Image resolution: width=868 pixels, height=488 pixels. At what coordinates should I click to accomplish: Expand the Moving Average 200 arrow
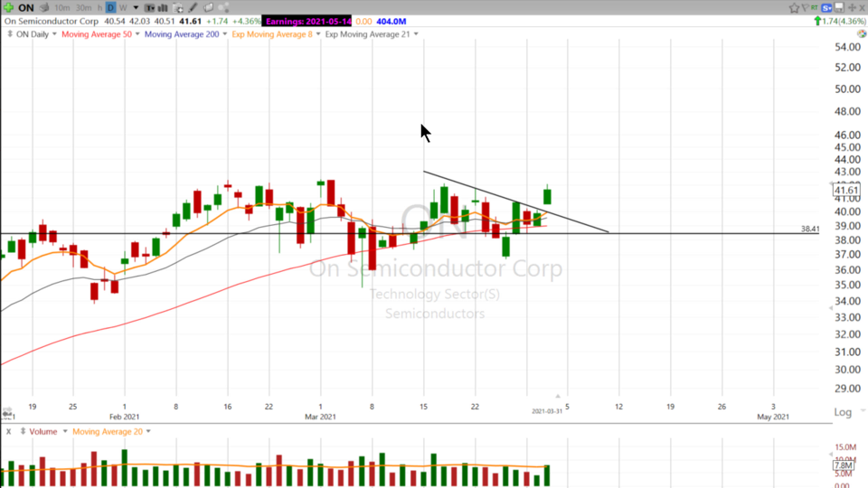coord(224,34)
